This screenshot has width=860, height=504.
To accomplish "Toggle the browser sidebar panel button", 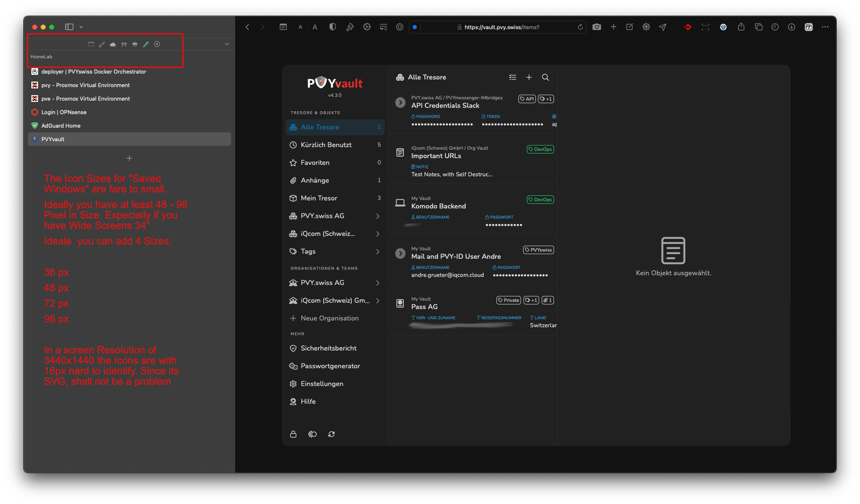I will pos(69,27).
